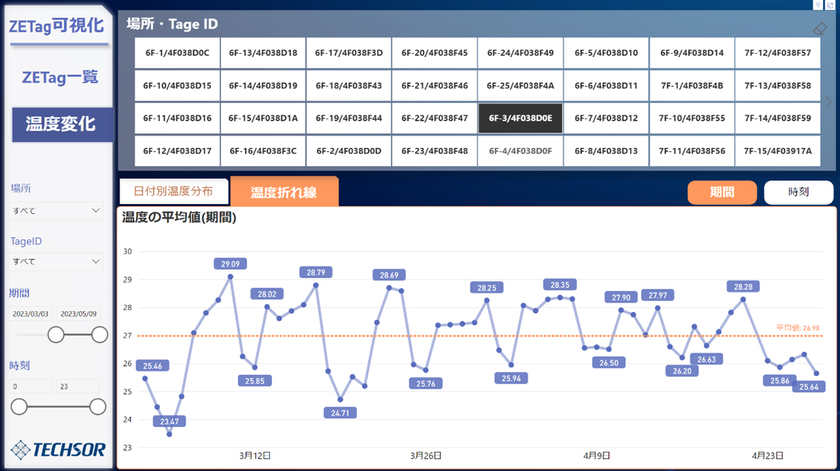This screenshot has width=840, height=471.
Task: Open the 場所 dropdown
Action: point(56,211)
